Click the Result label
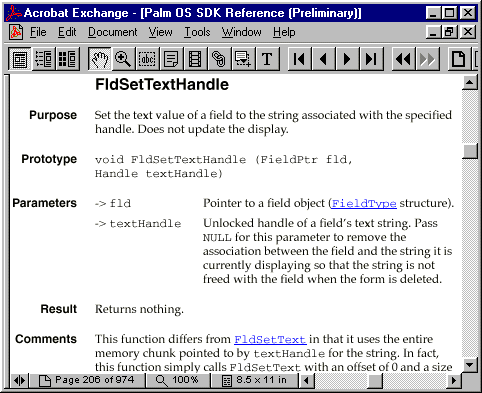The height and width of the screenshot is (393, 482). point(59,309)
